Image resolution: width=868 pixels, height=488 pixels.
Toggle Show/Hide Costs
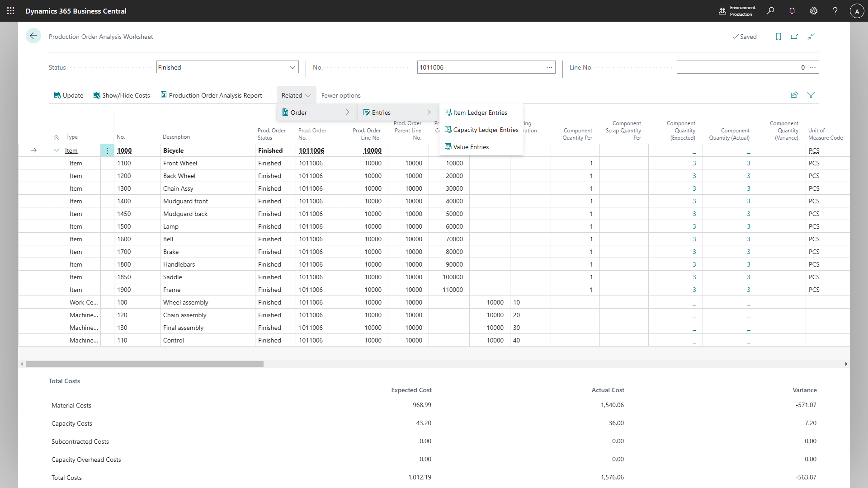click(122, 95)
